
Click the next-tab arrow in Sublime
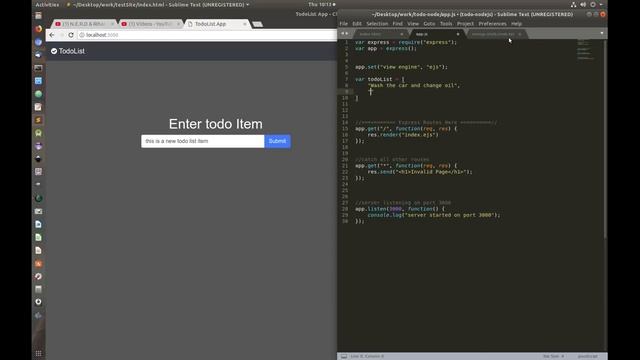[x=347, y=33]
